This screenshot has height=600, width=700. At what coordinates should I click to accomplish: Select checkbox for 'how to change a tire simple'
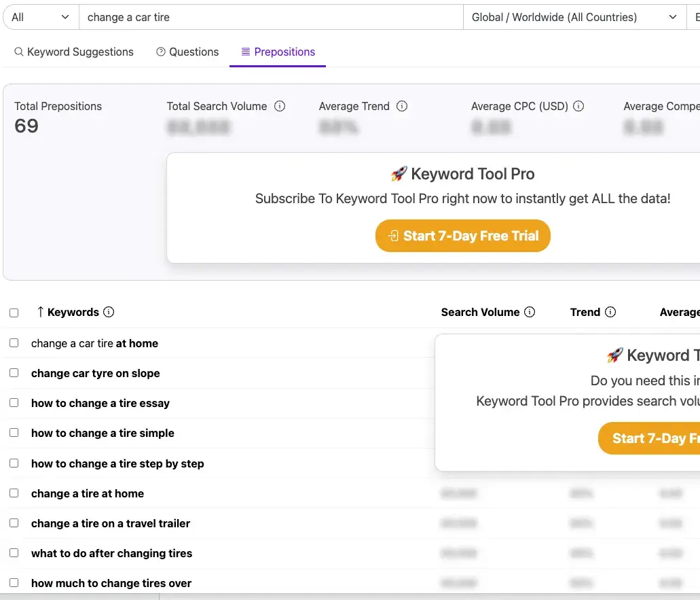14,433
